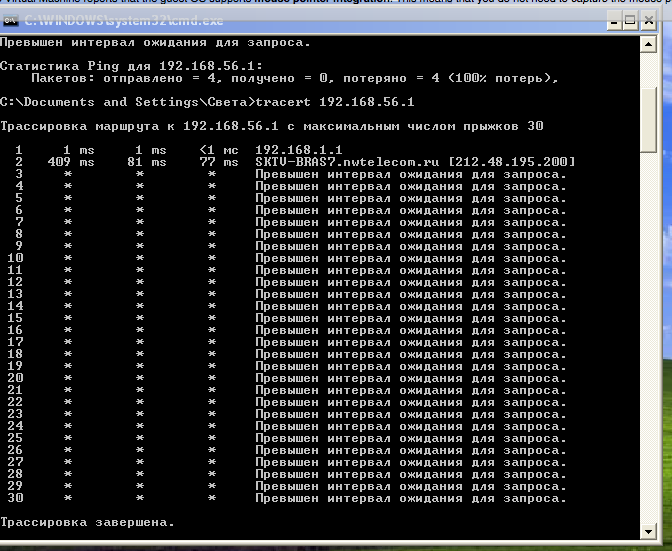Click hop number 3 row timeout message
Screen dimensions: 672x551
tap(411, 174)
